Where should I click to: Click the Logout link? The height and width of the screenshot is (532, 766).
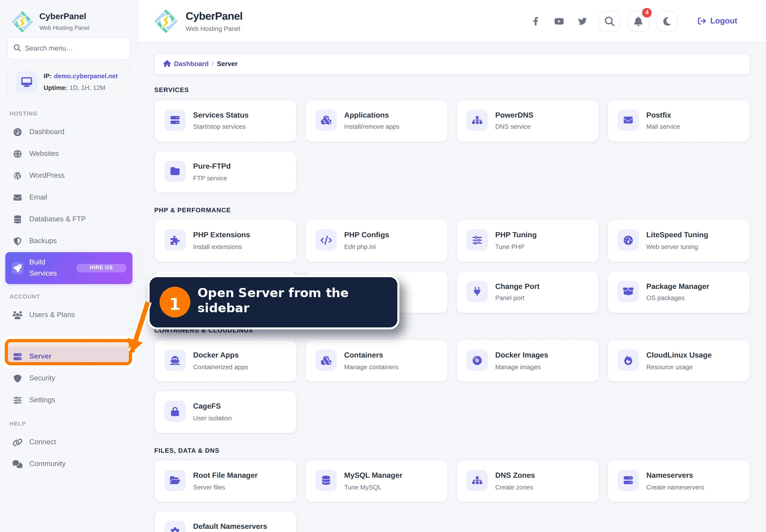tap(717, 21)
